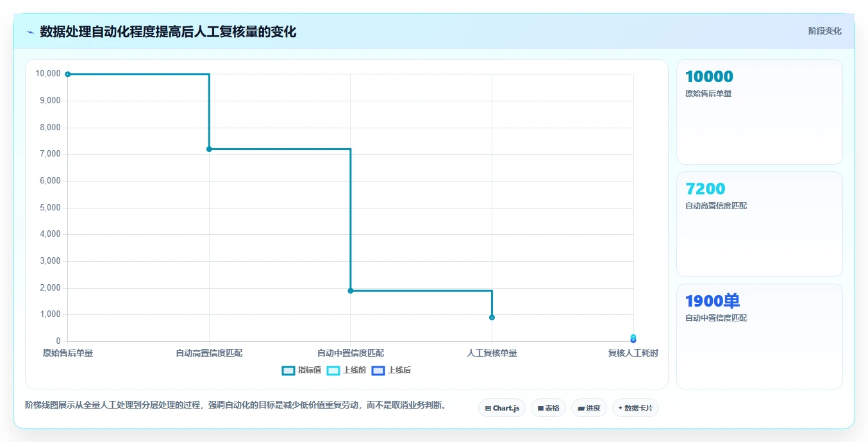The image size is (868, 442).
Task: Open the 1900单 自动中置信度匹配 card
Action: (759, 336)
